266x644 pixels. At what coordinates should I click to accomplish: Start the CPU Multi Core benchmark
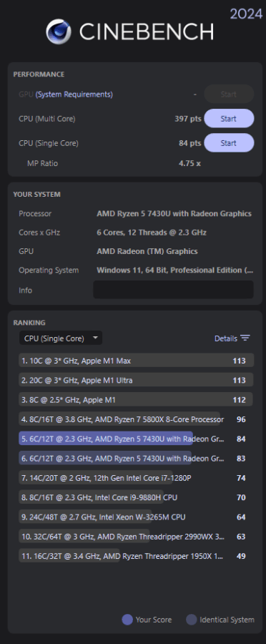(x=229, y=119)
